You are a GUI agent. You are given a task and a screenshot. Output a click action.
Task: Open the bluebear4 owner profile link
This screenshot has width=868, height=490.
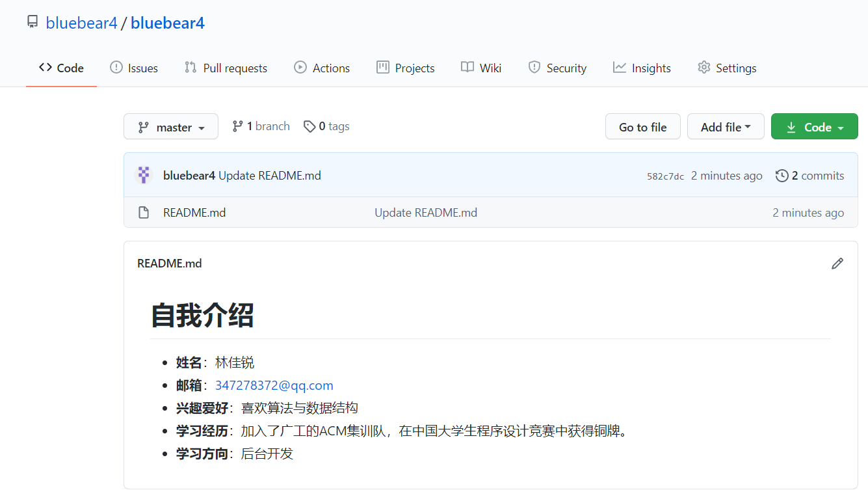81,23
